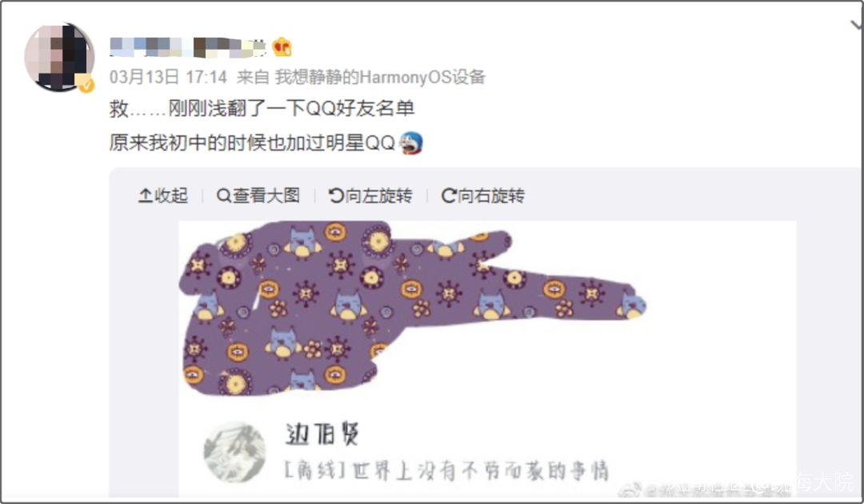
Task: Collapse the image using 收起
Action: tap(163, 195)
